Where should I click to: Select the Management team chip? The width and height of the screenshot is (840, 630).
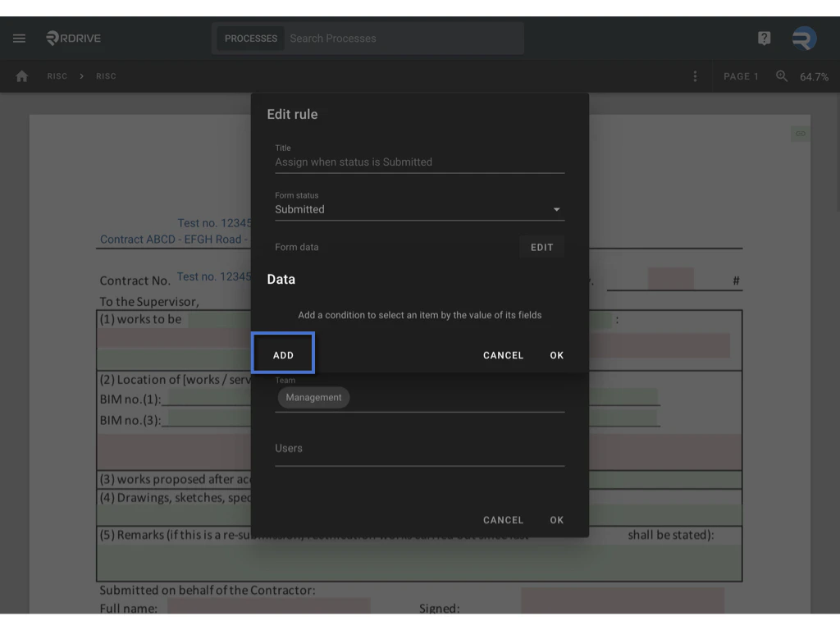pos(313,397)
